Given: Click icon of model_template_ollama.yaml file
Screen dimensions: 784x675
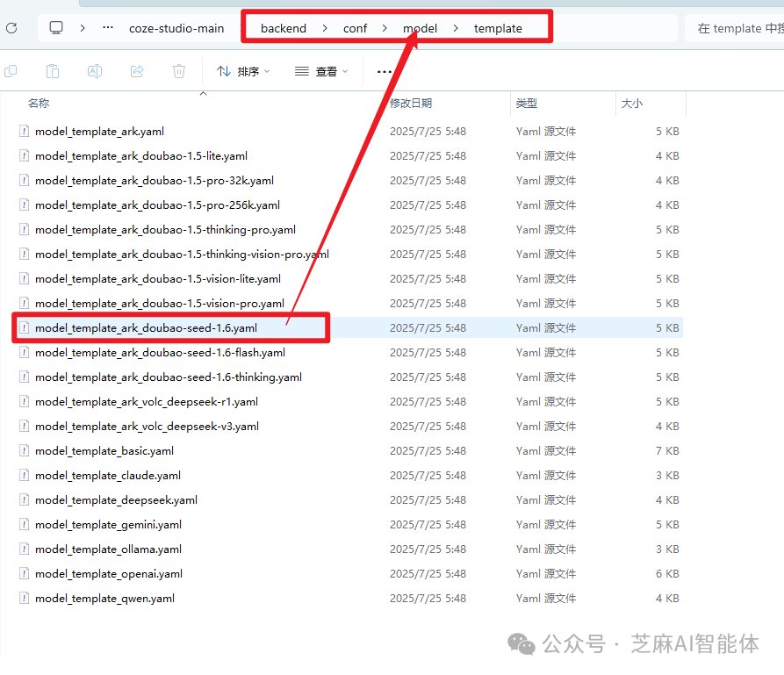Looking at the screenshot, I should point(24,549).
